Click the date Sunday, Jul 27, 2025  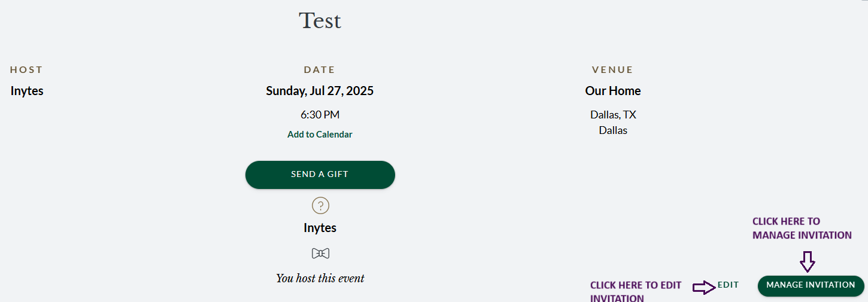(320, 91)
